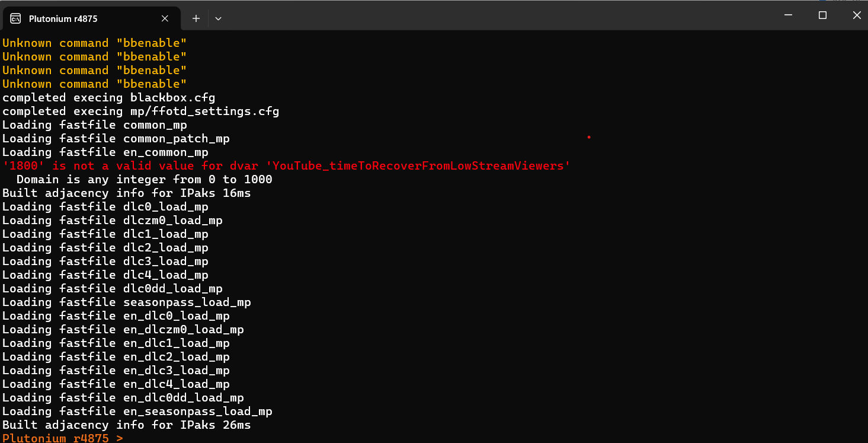Minimize the terminal window
The image size is (868, 443).
tap(787, 15)
